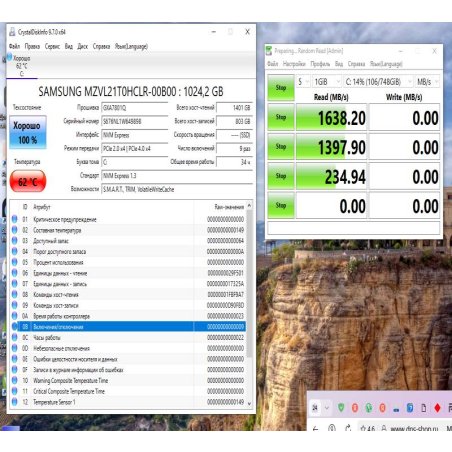Click the attribute list scroll-down arrow
The height and width of the screenshot is (452, 452).
click(249, 403)
